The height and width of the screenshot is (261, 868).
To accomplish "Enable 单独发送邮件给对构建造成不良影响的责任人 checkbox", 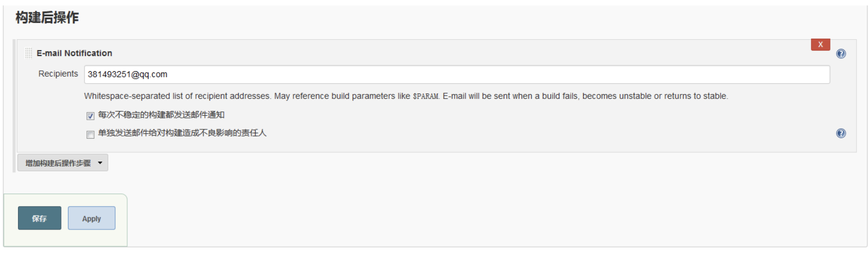I will [x=90, y=134].
